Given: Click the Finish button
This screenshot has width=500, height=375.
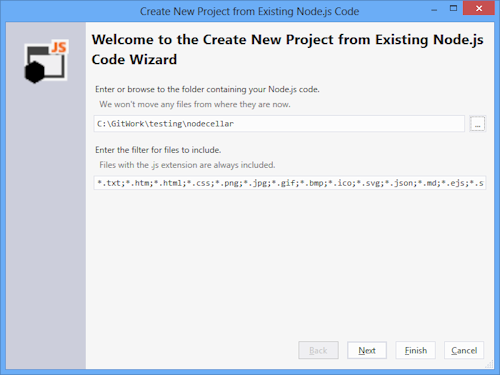Looking at the screenshot, I should [415, 350].
